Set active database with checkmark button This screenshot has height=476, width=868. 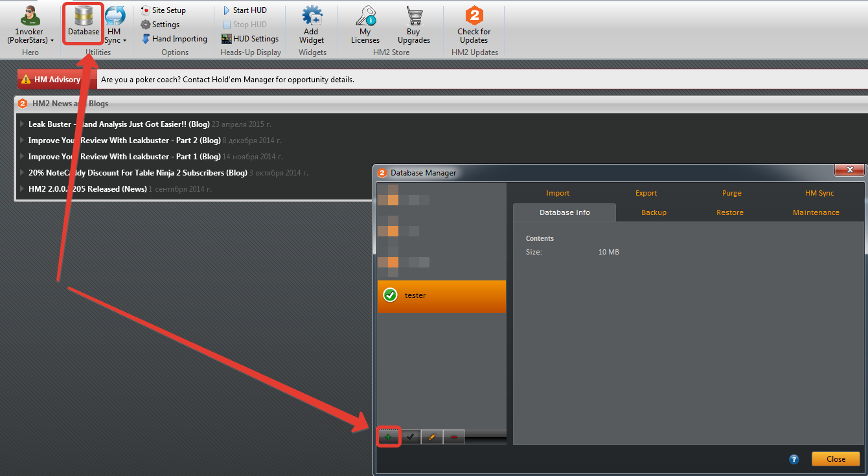tap(411, 437)
